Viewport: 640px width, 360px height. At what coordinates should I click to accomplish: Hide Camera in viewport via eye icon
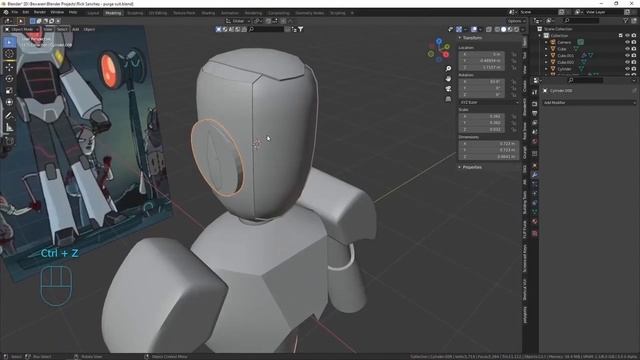pos(627,42)
